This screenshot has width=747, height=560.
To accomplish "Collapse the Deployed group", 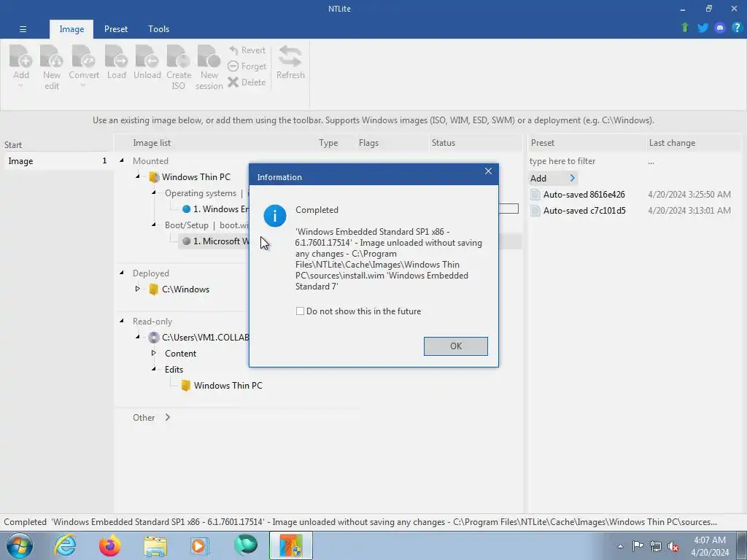I will 122,273.
